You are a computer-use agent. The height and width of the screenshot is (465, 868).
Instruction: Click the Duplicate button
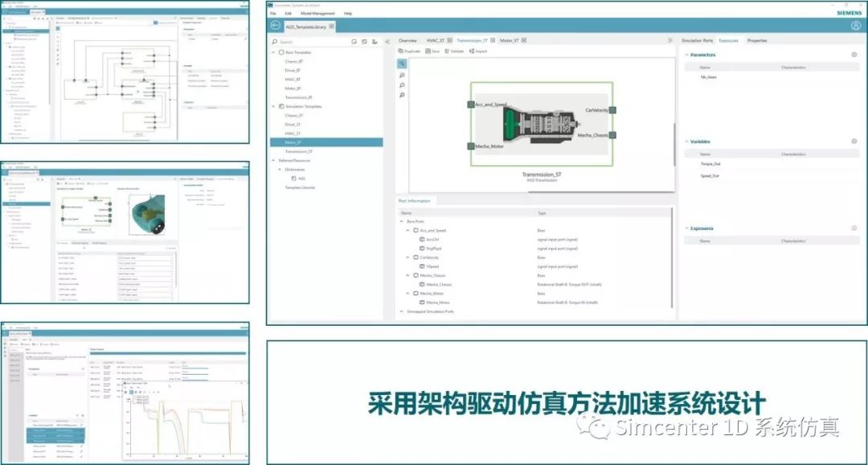tap(410, 51)
